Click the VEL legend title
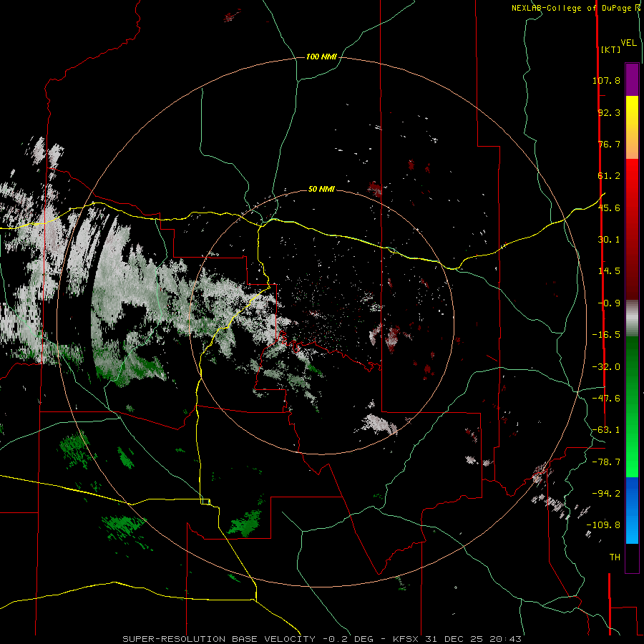 click(x=628, y=43)
